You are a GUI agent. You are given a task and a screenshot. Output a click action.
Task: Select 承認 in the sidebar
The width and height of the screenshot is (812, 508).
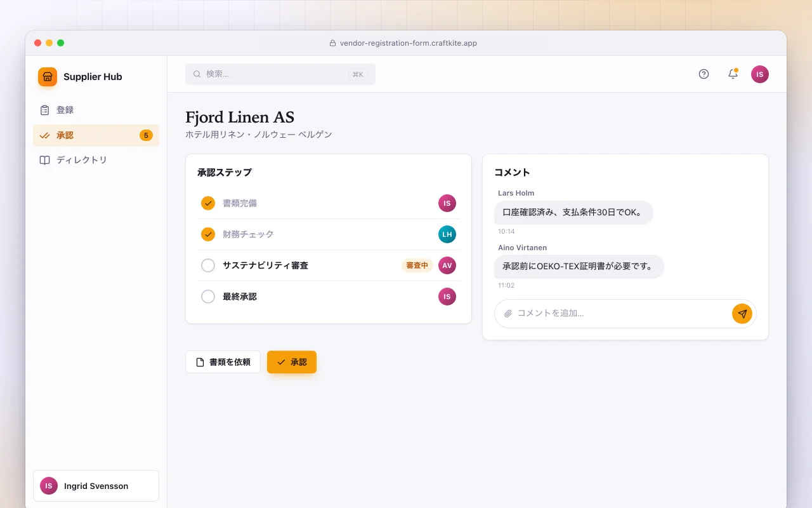coord(96,135)
